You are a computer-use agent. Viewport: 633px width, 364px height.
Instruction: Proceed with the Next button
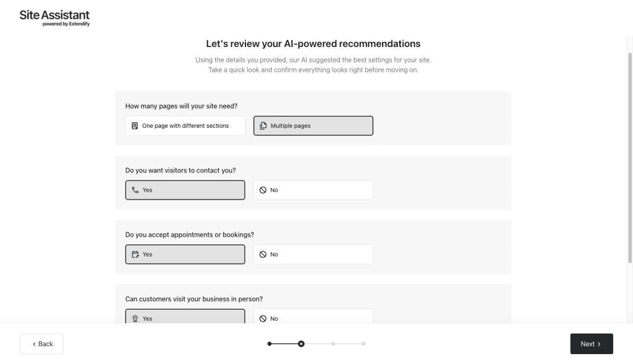(x=591, y=344)
